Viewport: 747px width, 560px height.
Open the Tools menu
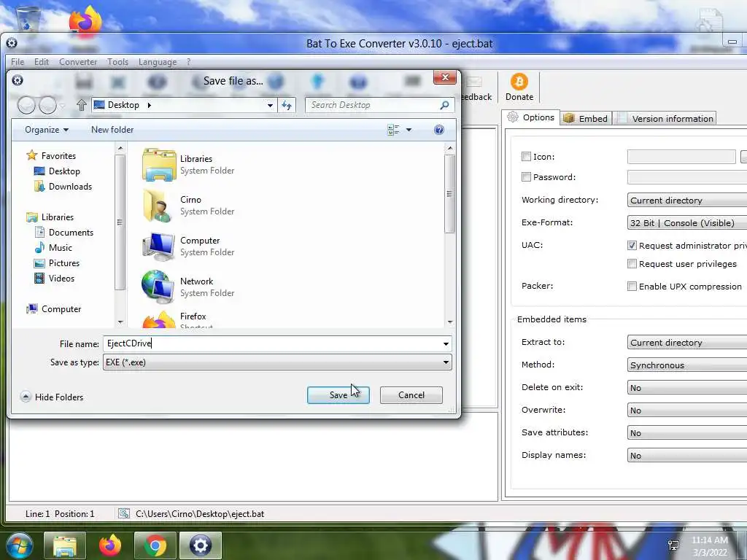point(117,62)
